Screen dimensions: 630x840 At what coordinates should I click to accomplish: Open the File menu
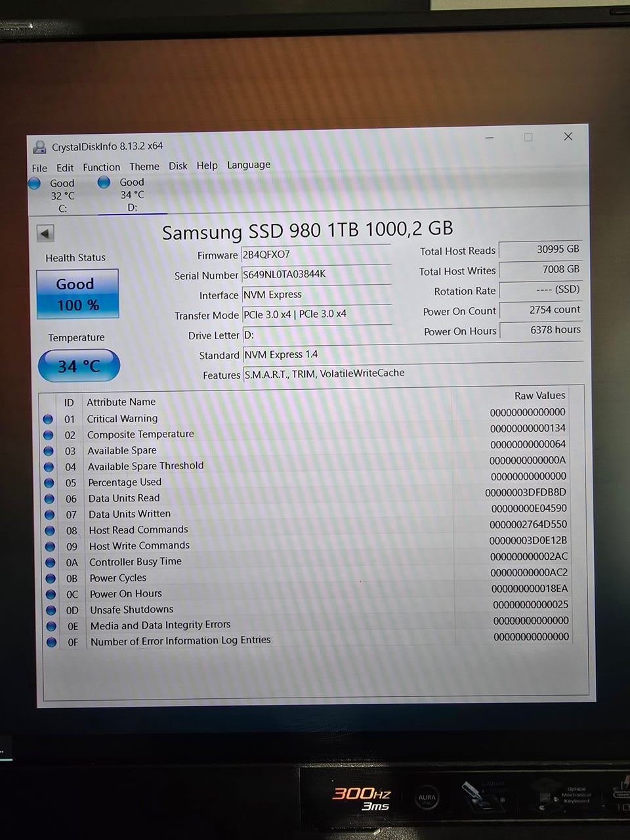click(x=39, y=168)
